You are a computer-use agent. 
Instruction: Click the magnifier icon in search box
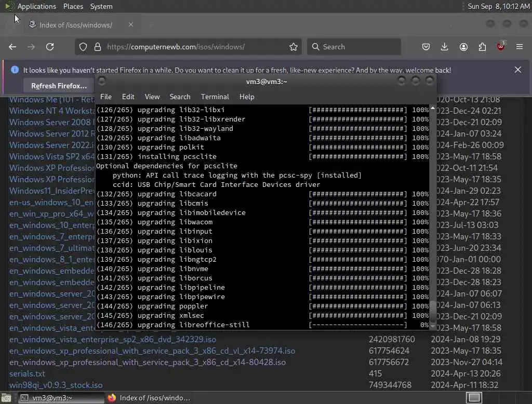coord(315,47)
